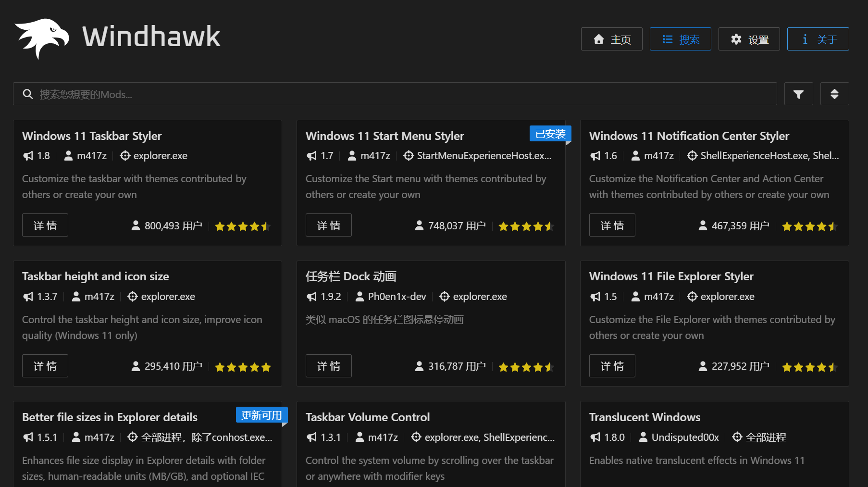The height and width of the screenshot is (487, 868).
Task: Open details for Windows 11 Start Menu Styler
Action: pyautogui.click(x=329, y=225)
